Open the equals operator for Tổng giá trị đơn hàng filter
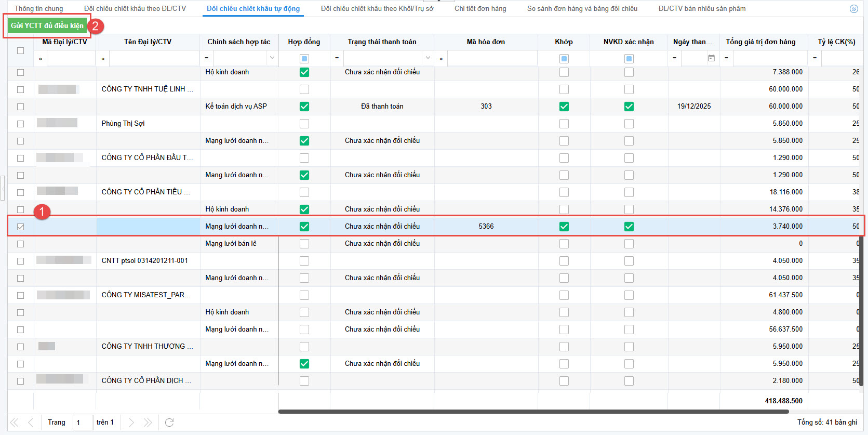Viewport: 868px width, 435px height. pos(726,58)
